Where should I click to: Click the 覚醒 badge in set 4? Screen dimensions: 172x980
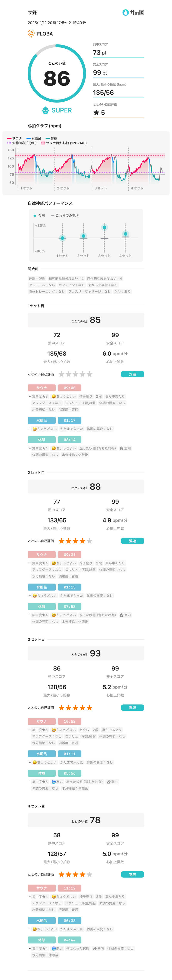coord(132,874)
